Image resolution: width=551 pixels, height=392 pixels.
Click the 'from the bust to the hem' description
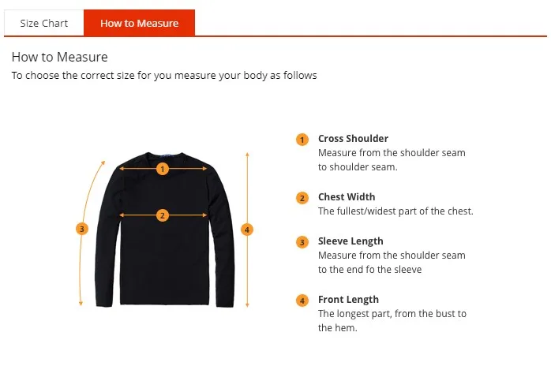(392, 320)
